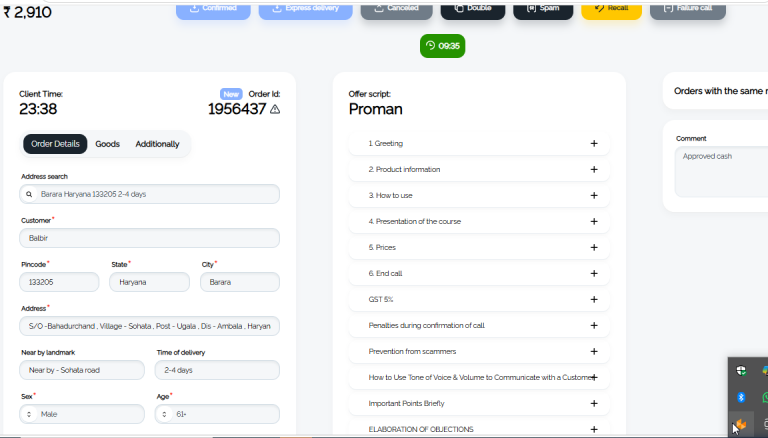This screenshot has width=768, height=438.
Task: Click the Comment text area
Action: [721, 172]
